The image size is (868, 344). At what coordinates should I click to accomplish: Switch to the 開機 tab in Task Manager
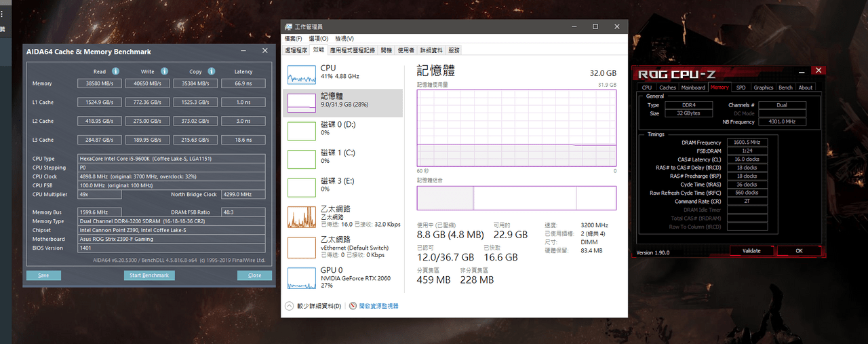(387, 50)
